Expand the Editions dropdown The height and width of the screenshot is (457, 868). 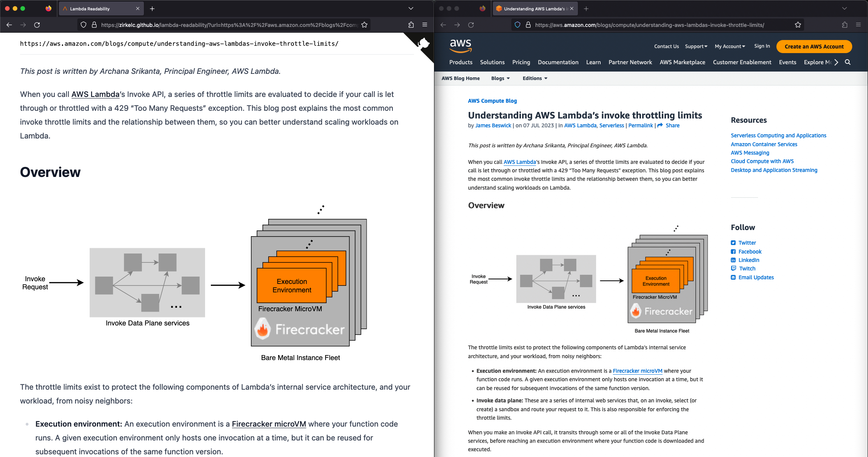[535, 78]
